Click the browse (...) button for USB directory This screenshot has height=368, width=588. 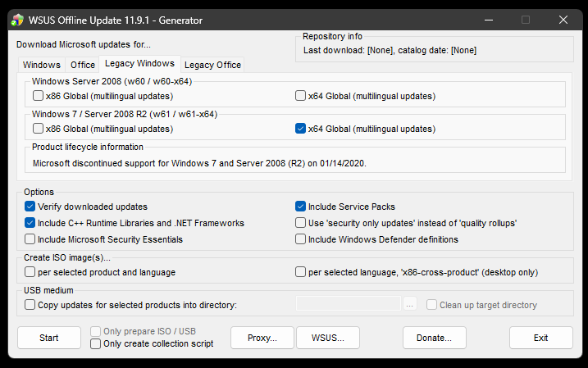pos(409,304)
